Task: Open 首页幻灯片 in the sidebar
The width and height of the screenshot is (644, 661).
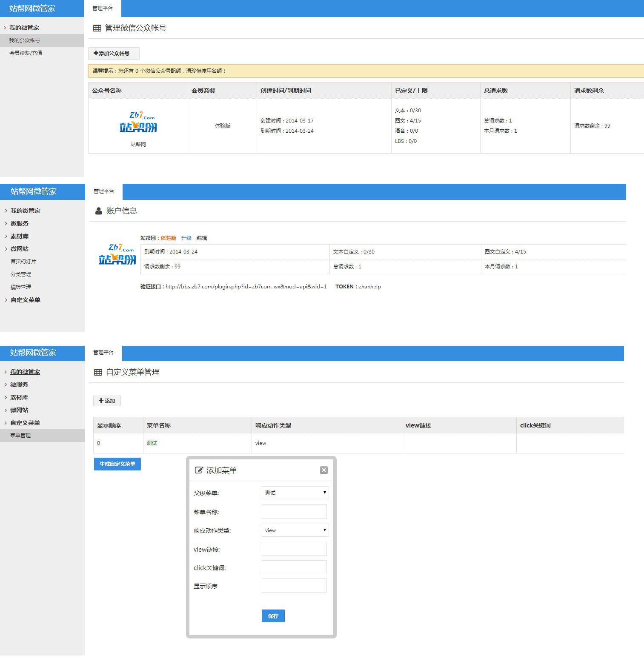Action: click(x=23, y=262)
